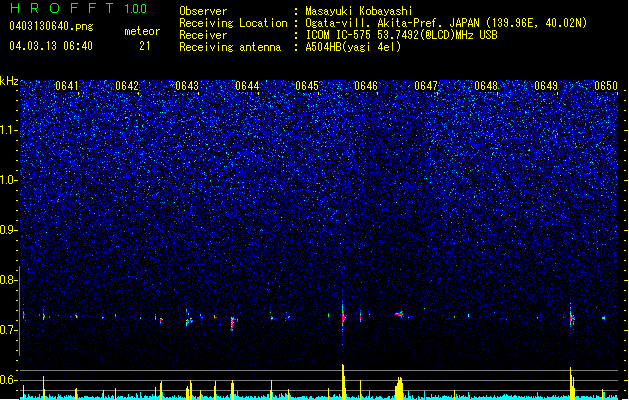Click the 0647 time marker
The width and height of the screenshot is (629, 400).
coord(426,86)
